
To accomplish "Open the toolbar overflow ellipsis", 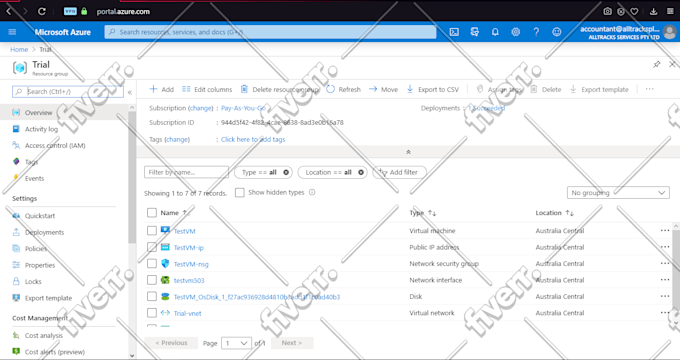I will [x=649, y=89].
